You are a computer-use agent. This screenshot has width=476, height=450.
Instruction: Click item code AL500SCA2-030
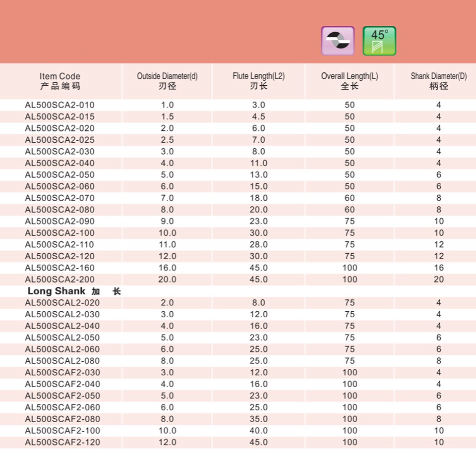click(x=60, y=152)
